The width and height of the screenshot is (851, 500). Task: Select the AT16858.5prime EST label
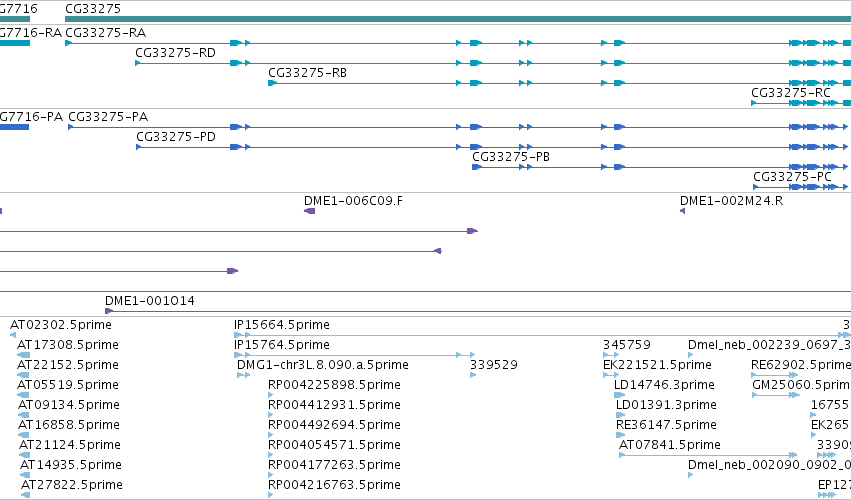(69, 425)
